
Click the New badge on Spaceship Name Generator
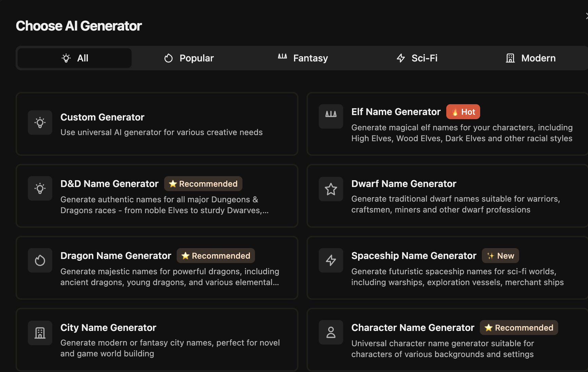click(x=500, y=256)
